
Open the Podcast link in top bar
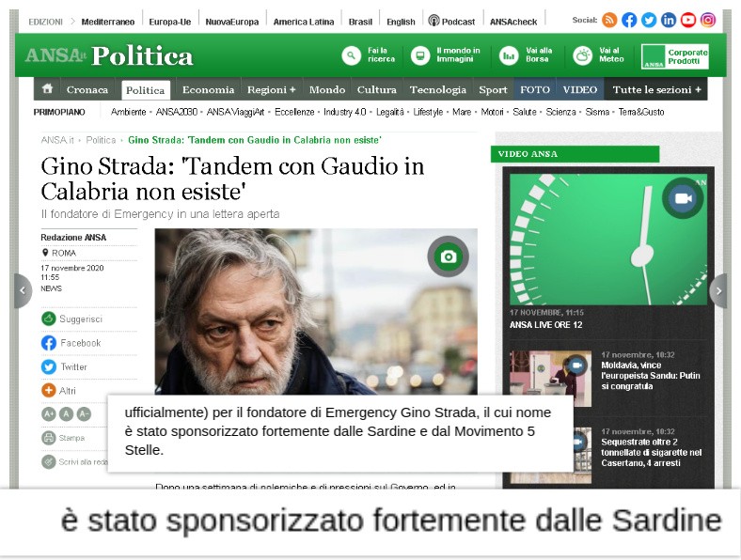[451, 22]
